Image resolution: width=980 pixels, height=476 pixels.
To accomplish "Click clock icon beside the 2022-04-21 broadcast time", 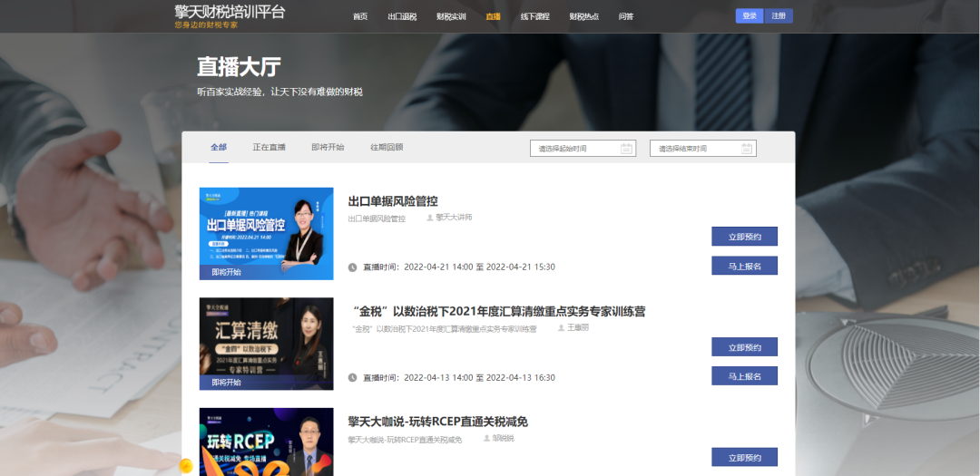I will 352,267.
